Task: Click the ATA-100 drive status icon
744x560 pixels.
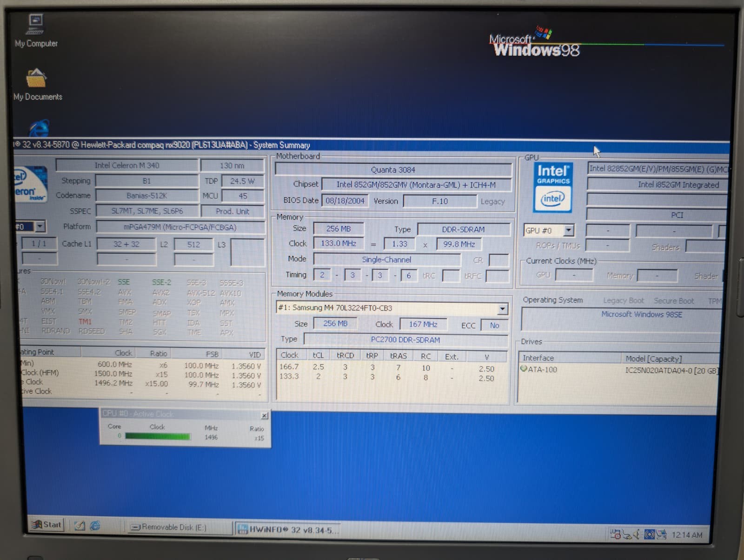Action: (523, 369)
